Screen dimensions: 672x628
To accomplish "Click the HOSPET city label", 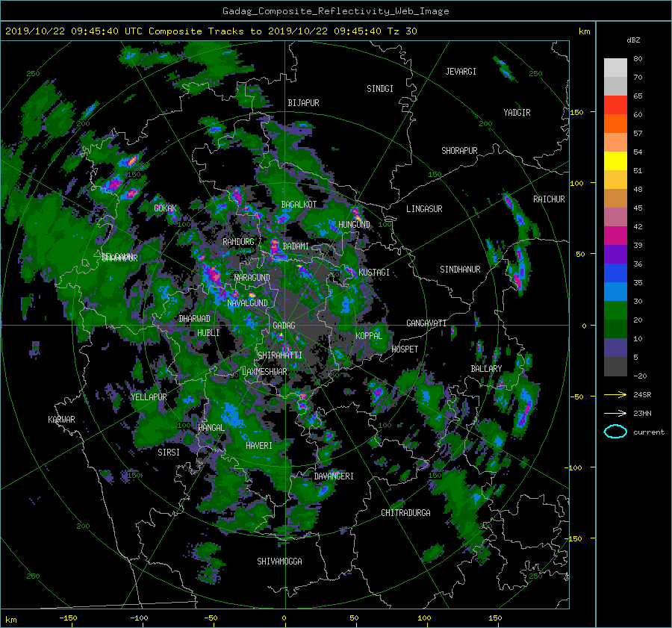I will [405, 349].
